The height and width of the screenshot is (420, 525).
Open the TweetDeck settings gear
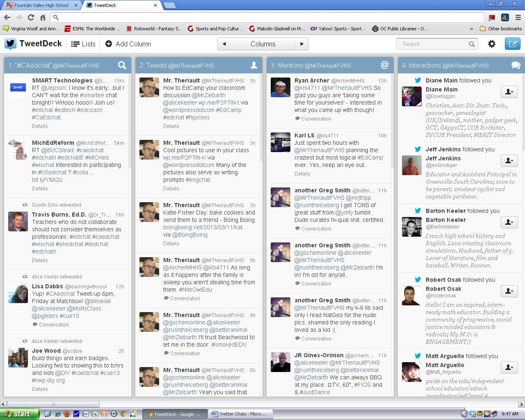click(x=491, y=44)
